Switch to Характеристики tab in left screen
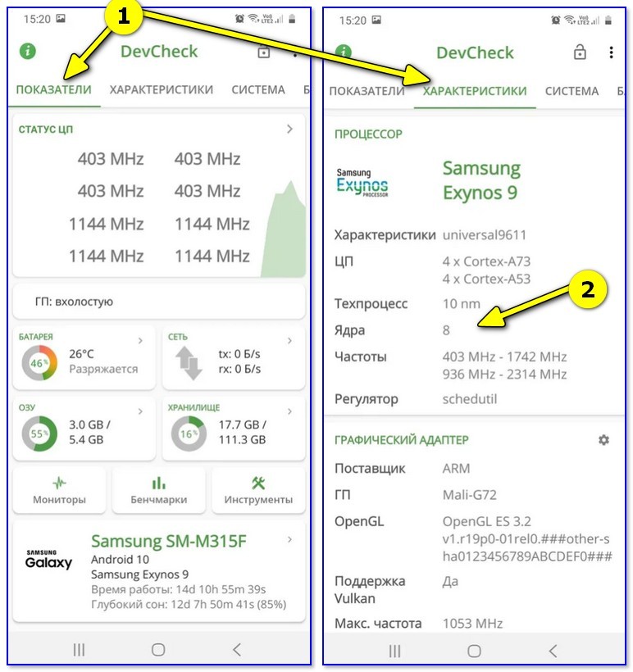 162,89
